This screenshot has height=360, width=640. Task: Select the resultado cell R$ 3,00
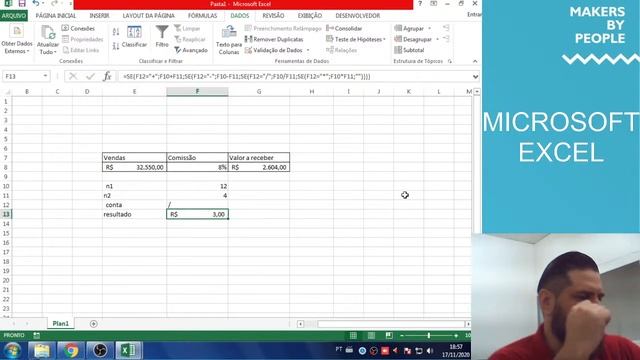(197, 214)
